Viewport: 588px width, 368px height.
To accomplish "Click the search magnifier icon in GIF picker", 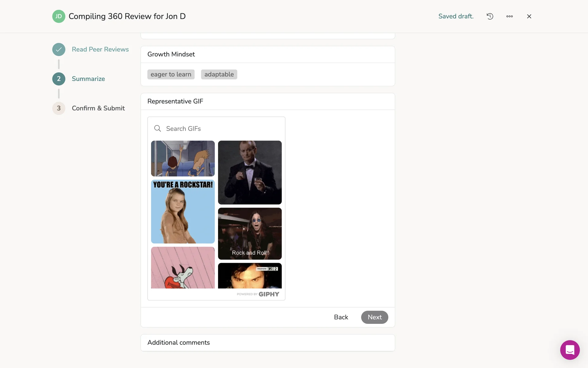I will click(x=157, y=128).
